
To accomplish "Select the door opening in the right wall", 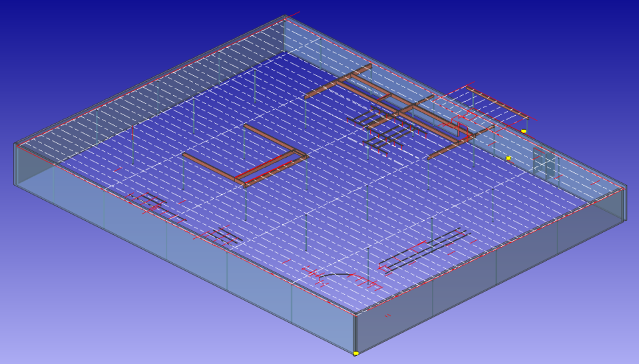I will click(x=544, y=163).
